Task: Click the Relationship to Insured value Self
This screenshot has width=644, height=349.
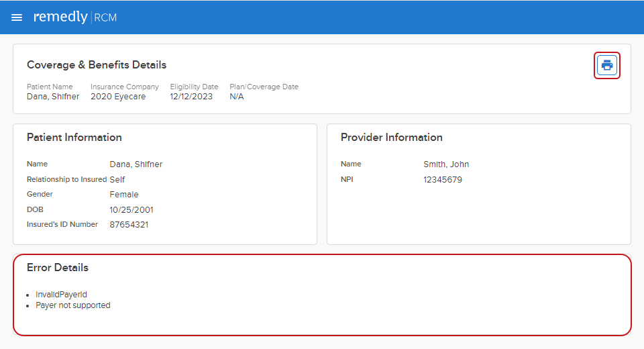Action: click(x=117, y=179)
